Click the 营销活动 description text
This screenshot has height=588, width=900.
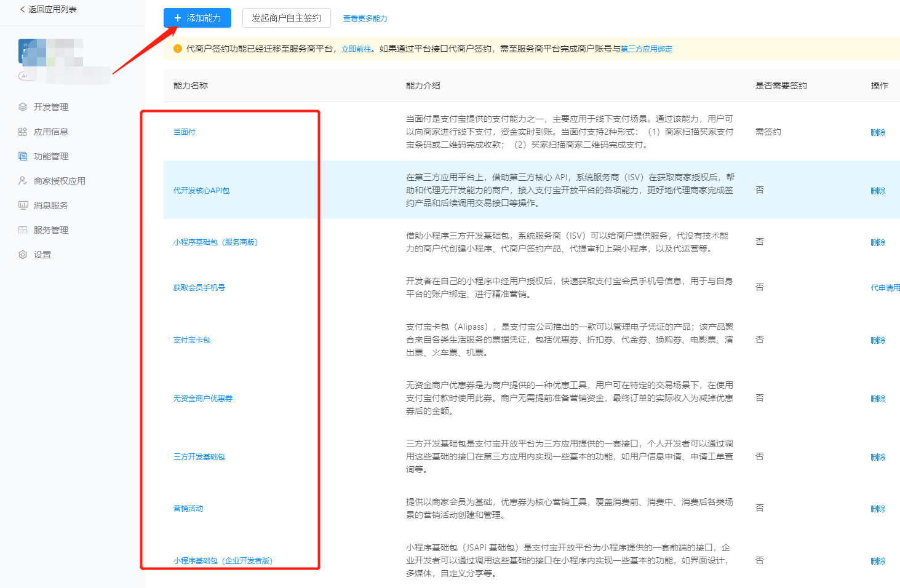coord(570,508)
